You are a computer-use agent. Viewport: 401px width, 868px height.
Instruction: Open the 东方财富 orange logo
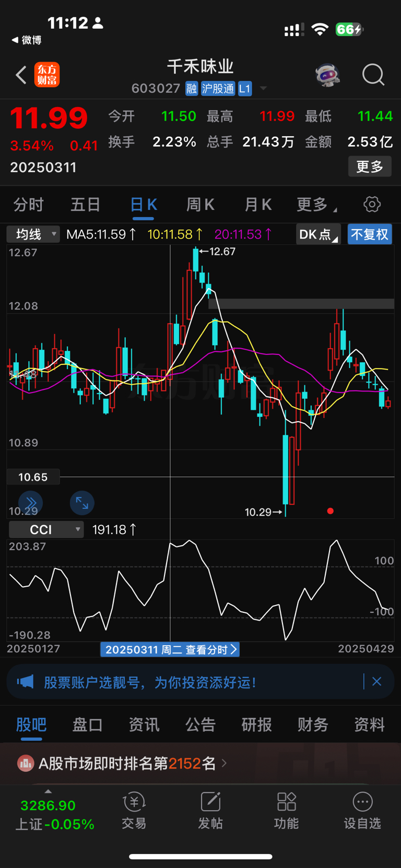(47, 75)
